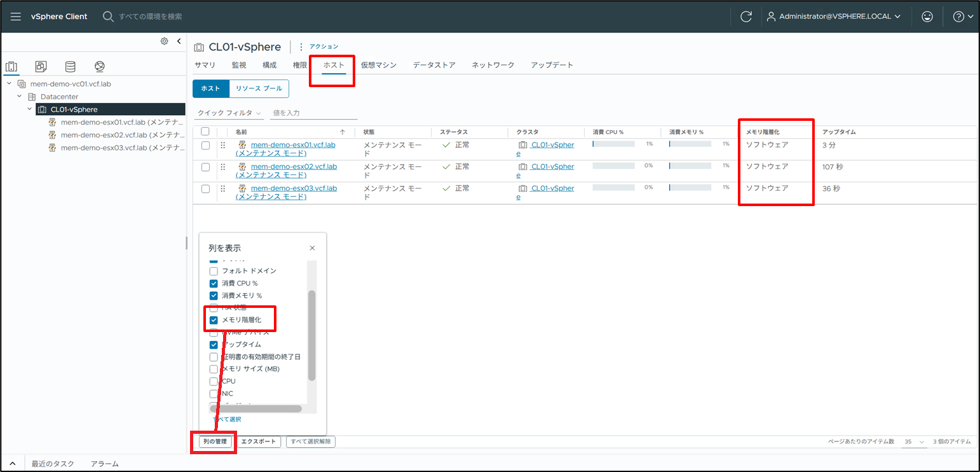Click the 値を入力 filter input field

(x=314, y=113)
